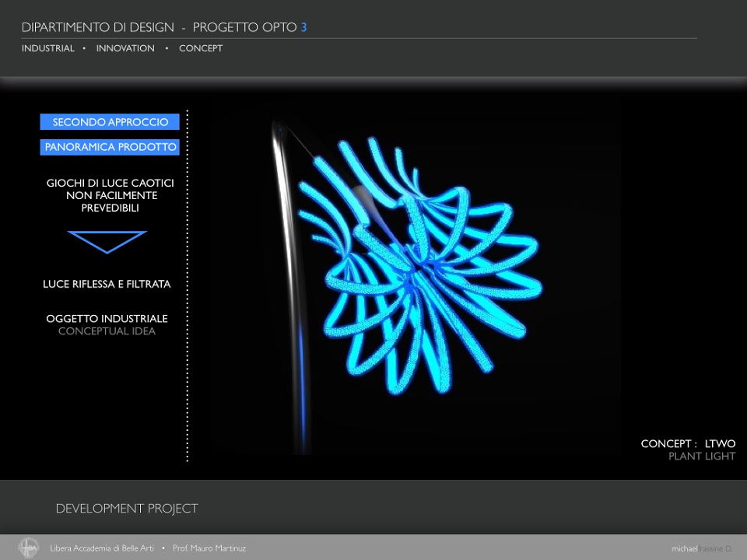Click the glowing blue plant light render
The width and height of the screenshot is (747, 560).
[419, 267]
